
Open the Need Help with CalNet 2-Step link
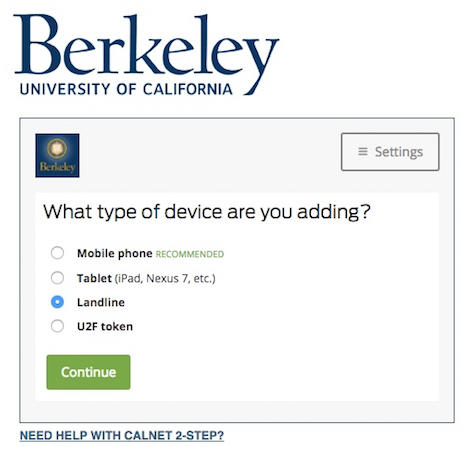[x=122, y=435]
